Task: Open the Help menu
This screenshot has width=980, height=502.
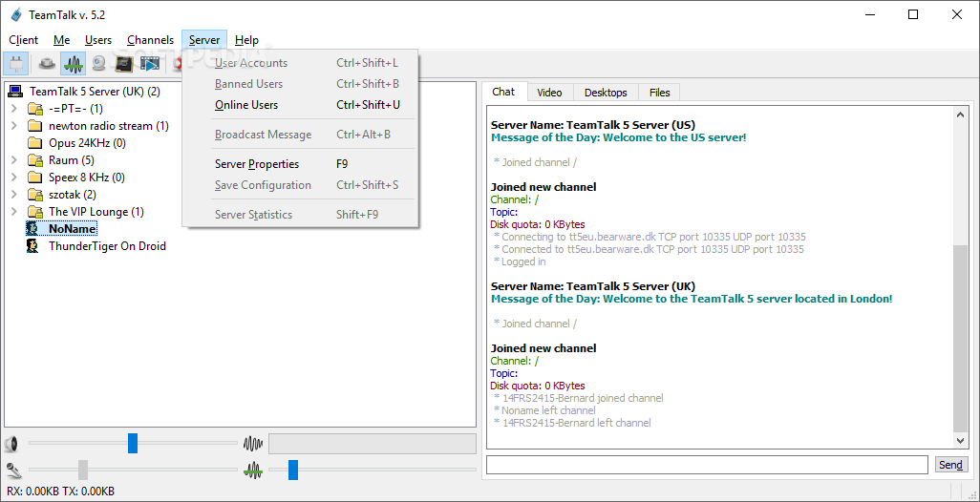Action: coord(246,40)
